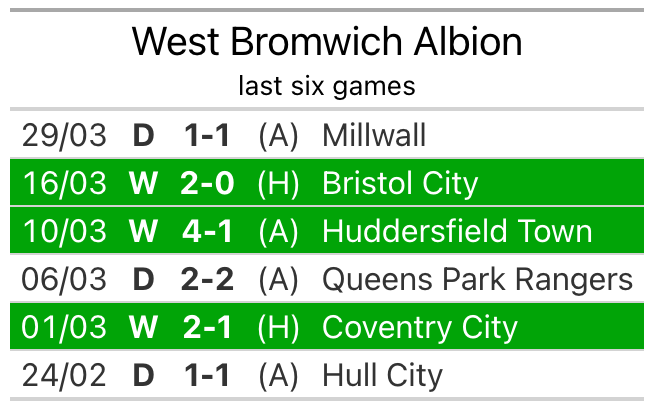This screenshot has width=652, height=408.
Task: Click the W result in Coventry City row
Action: pos(143,327)
